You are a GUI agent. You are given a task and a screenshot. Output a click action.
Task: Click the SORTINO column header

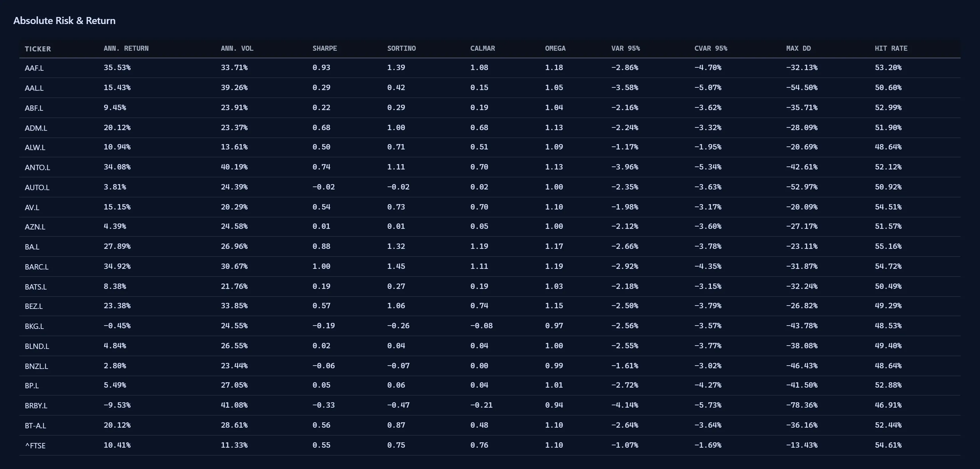pyautogui.click(x=401, y=48)
